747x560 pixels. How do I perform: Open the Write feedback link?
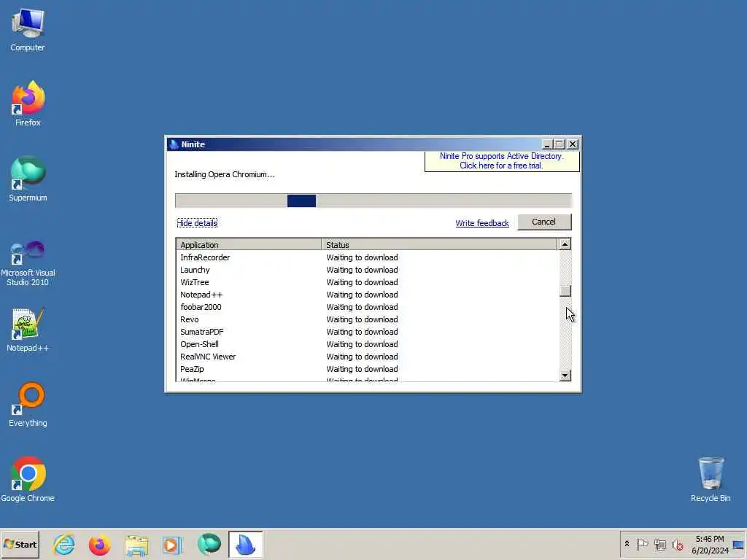(481, 223)
